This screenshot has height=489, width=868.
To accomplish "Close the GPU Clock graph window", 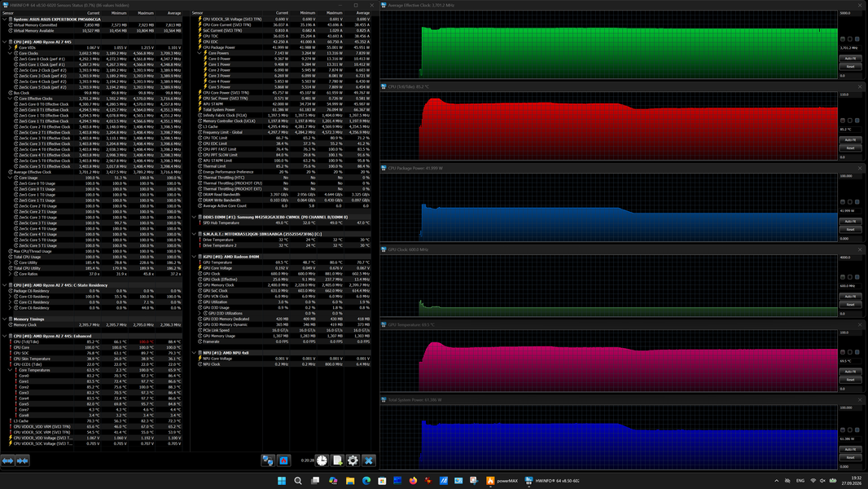I will coord(860,249).
